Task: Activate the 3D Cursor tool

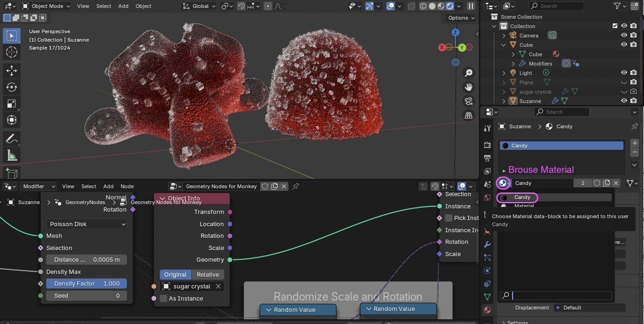Action: [12, 52]
